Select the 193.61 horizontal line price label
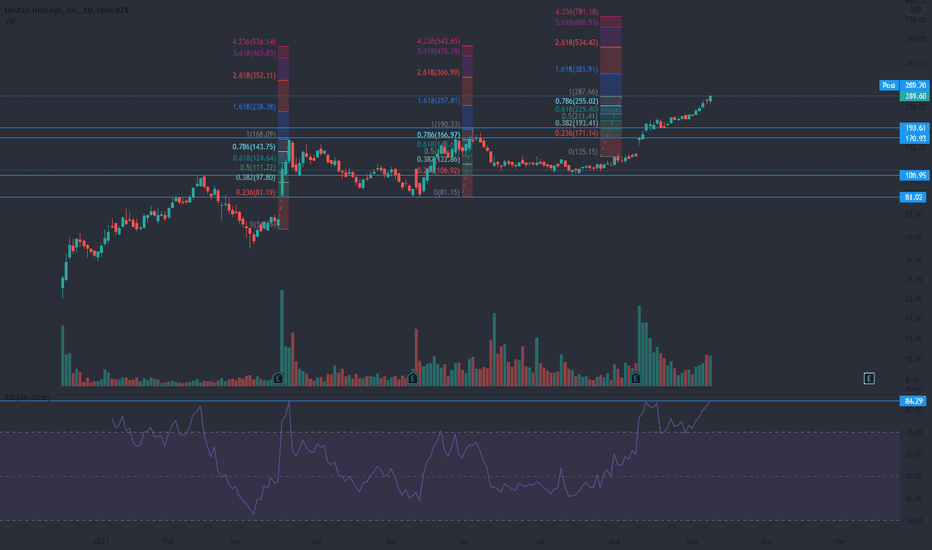The height and width of the screenshot is (550, 932). click(914, 128)
